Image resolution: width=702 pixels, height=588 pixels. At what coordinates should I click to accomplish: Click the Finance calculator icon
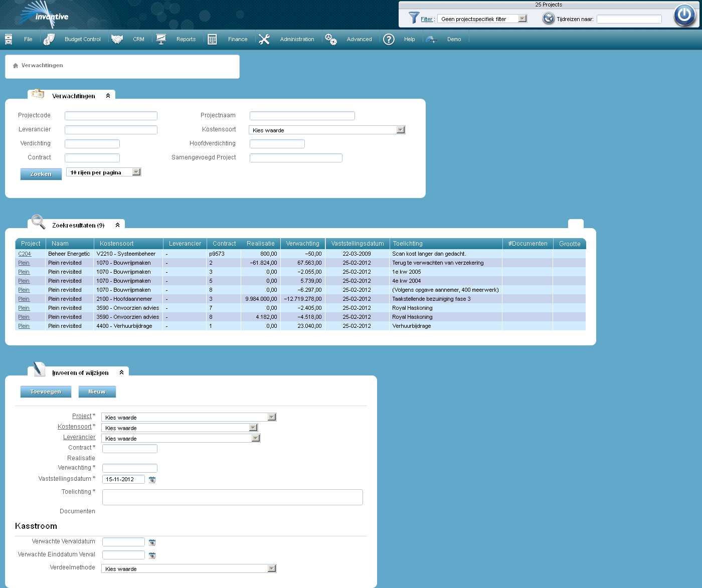[212, 39]
